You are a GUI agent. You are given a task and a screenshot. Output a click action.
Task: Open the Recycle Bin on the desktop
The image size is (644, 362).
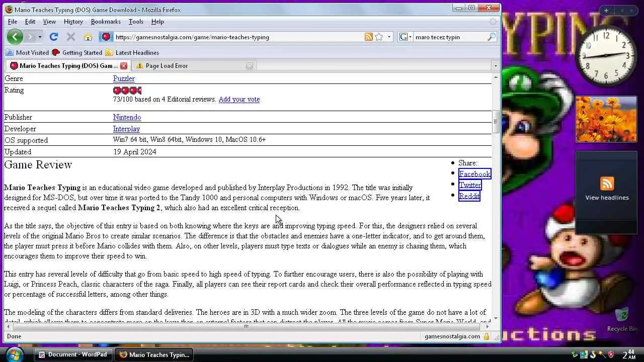tap(622, 320)
